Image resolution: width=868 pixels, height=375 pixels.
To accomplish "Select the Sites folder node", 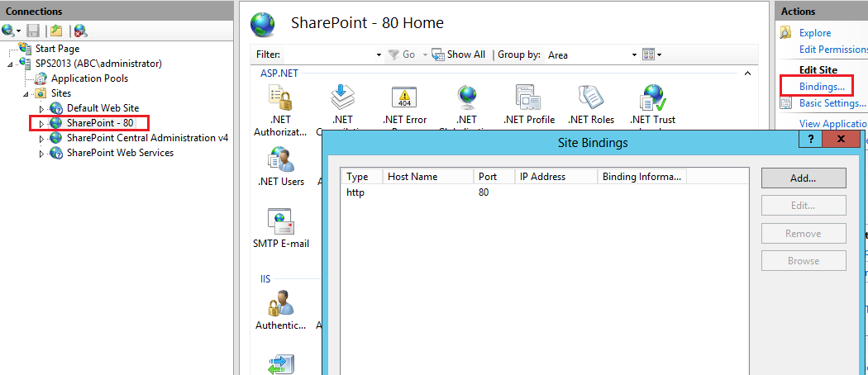I will tap(61, 93).
